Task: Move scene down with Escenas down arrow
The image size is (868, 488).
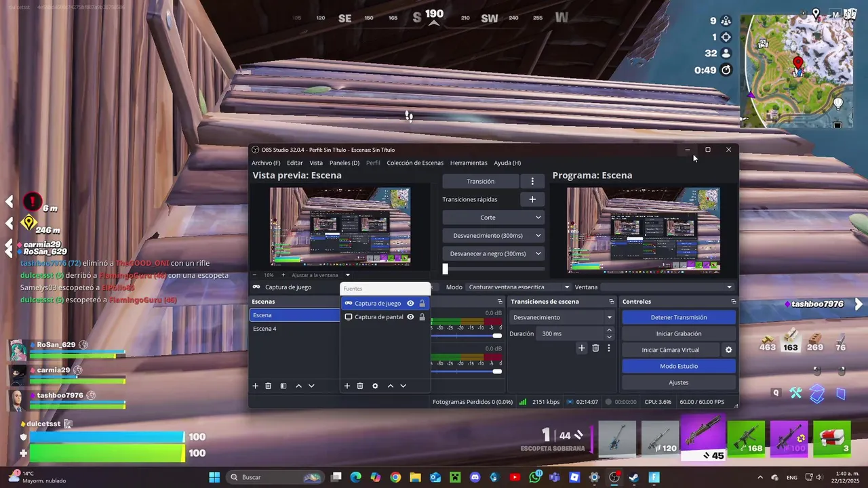Action: click(x=311, y=386)
